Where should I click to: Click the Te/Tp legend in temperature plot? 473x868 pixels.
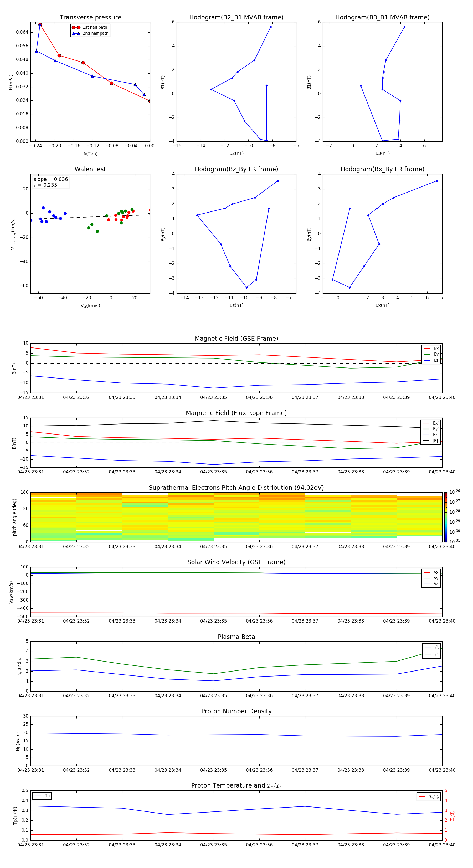coord(429,797)
